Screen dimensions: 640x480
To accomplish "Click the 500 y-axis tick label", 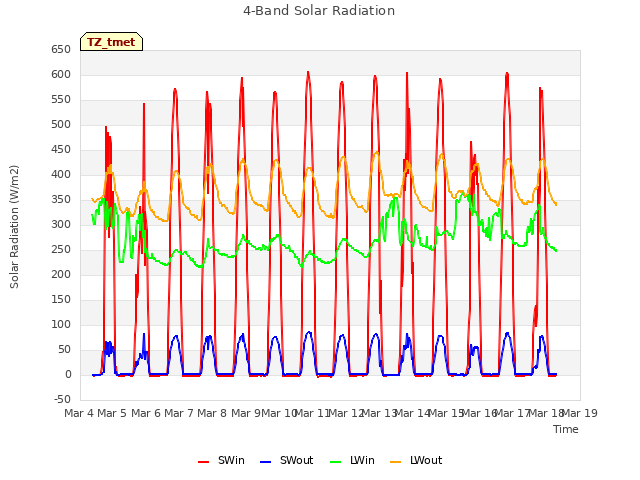I will click(61, 124).
